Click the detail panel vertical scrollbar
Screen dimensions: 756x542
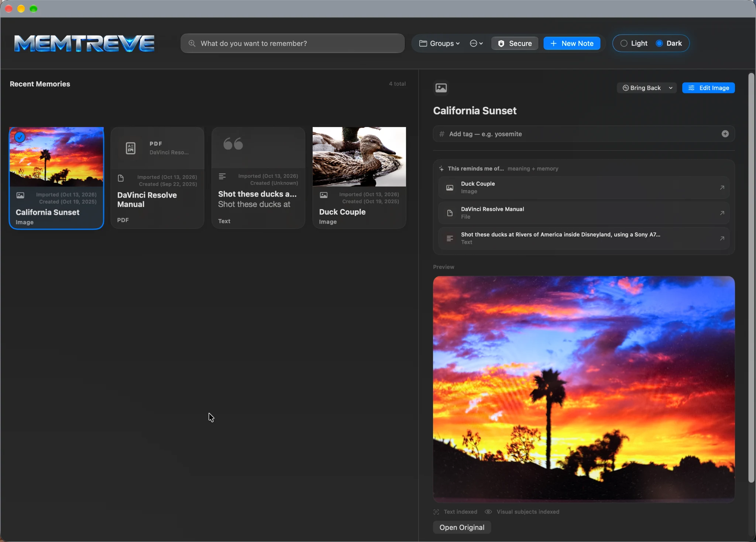tap(751, 277)
